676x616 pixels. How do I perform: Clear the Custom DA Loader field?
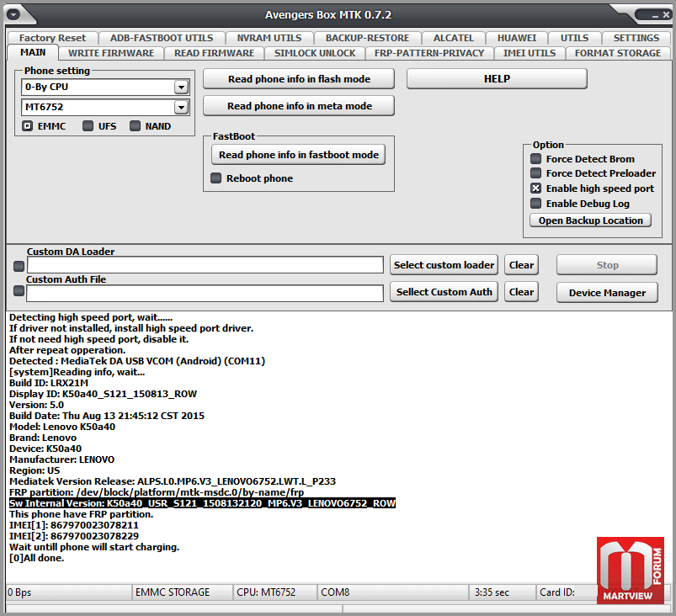[x=521, y=265]
